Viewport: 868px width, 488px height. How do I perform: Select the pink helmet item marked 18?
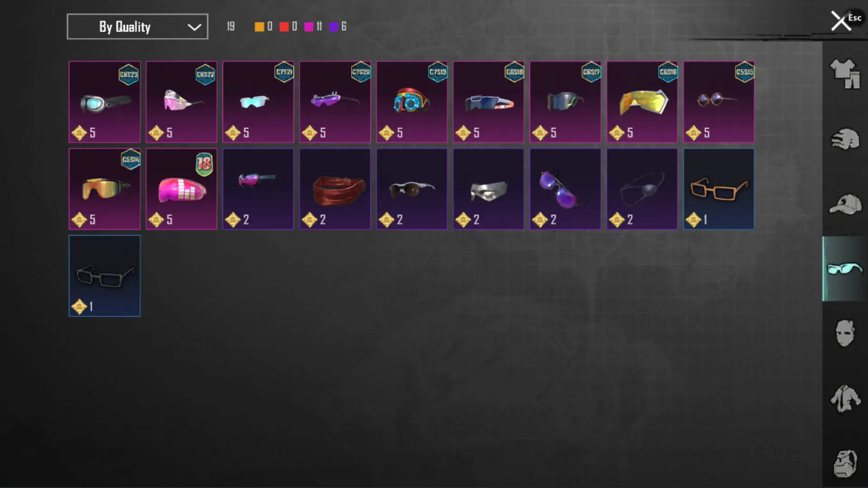point(181,189)
